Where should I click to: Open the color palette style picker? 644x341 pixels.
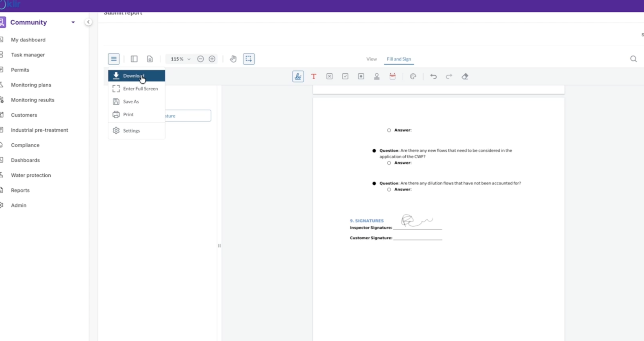tap(413, 76)
